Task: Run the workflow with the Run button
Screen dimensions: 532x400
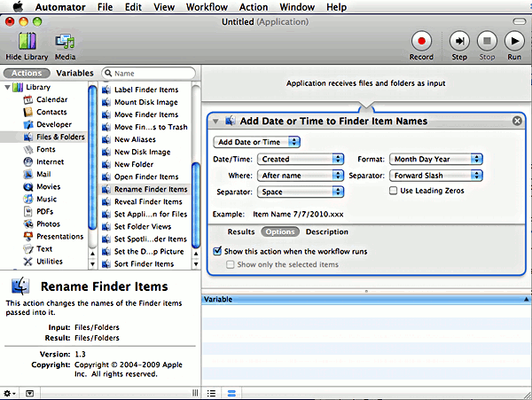Action: 514,41
